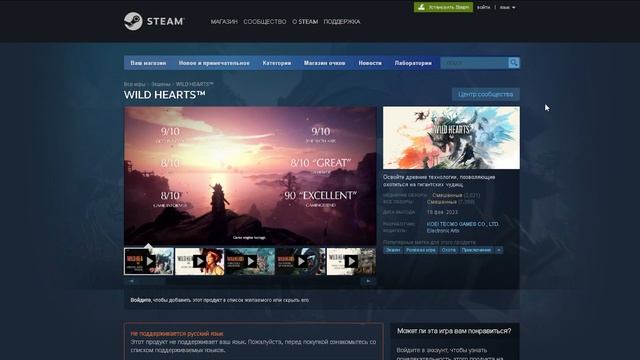Click the Охота tag
Viewport: 640px width, 360px height.
click(x=449, y=250)
